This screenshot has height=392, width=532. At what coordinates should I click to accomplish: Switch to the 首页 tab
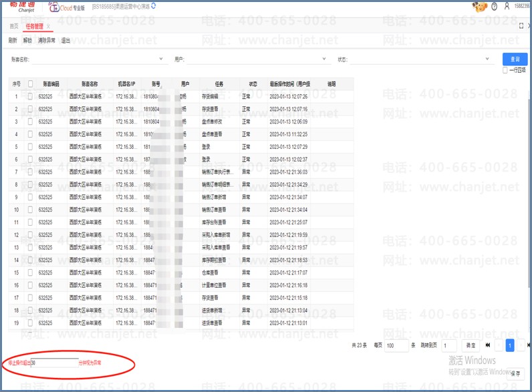(14, 26)
